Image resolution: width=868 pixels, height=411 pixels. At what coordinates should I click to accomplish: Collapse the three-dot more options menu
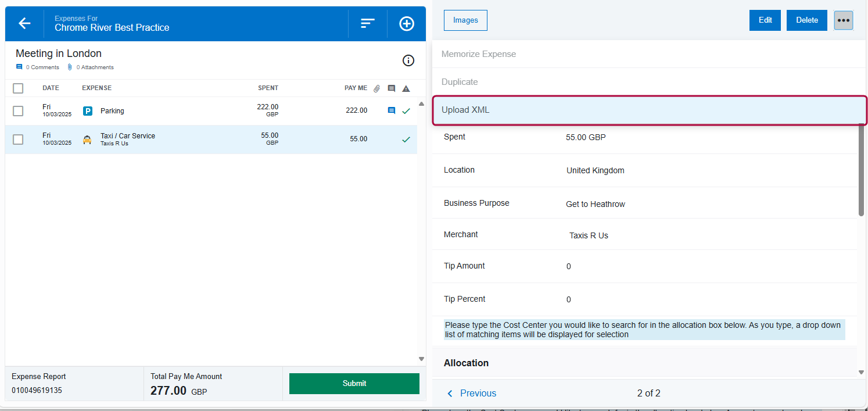point(843,20)
